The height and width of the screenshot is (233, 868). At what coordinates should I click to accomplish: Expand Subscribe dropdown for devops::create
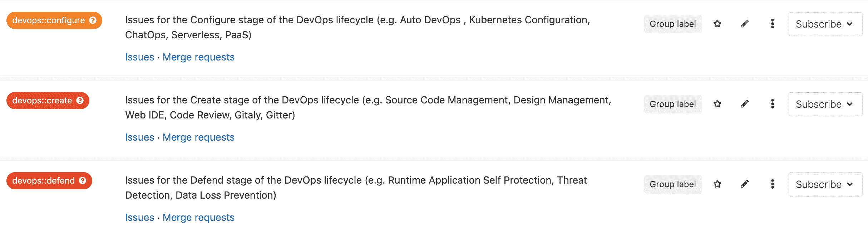tap(825, 104)
